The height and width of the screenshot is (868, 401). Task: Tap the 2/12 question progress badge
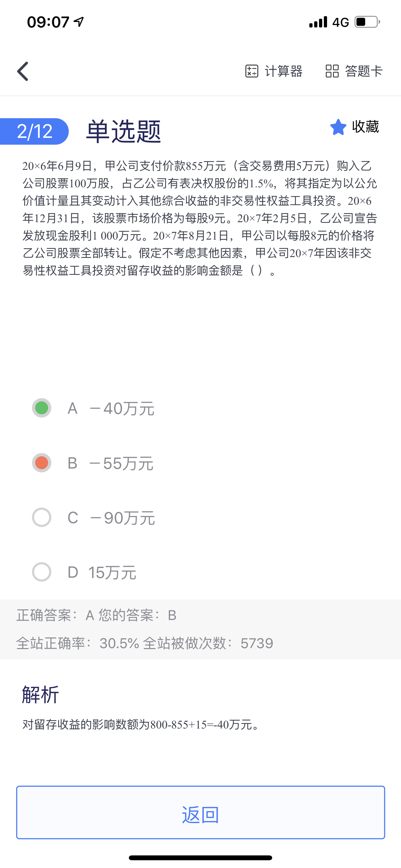[x=34, y=131]
